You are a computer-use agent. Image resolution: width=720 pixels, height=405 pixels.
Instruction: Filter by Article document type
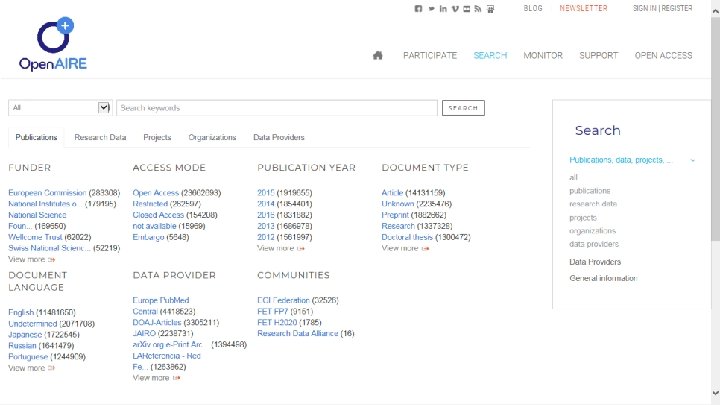[x=392, y=192]
